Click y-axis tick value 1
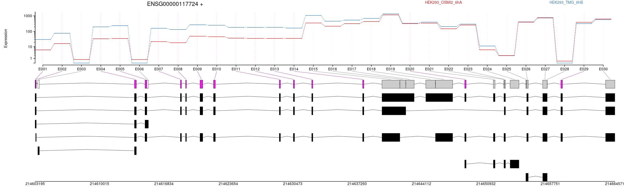 [31, 58]
